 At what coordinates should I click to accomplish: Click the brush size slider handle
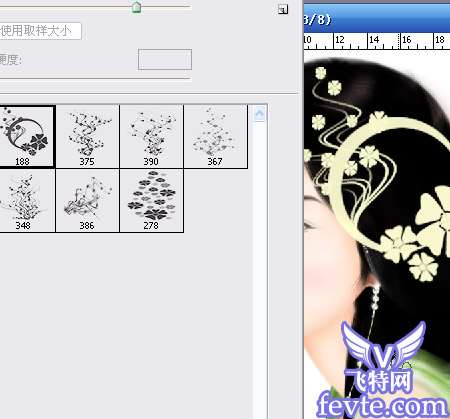pyautogui.click(x=136, y=7)
